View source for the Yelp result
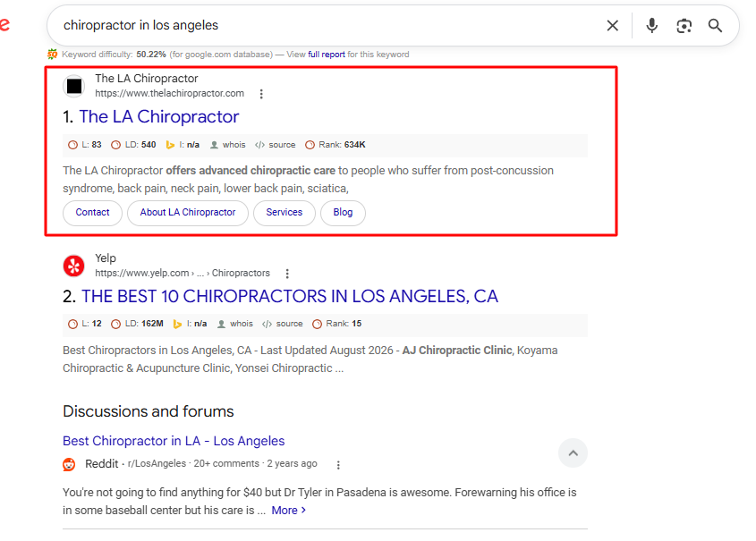Viewport: 756px width, 541px height. click(283, 324)
